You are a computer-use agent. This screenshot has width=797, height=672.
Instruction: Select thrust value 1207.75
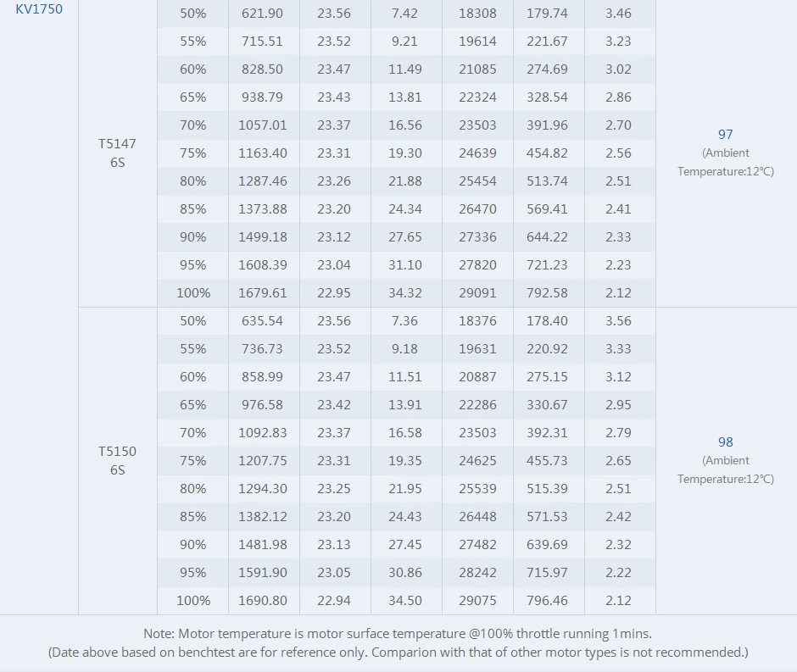point(263,460)
